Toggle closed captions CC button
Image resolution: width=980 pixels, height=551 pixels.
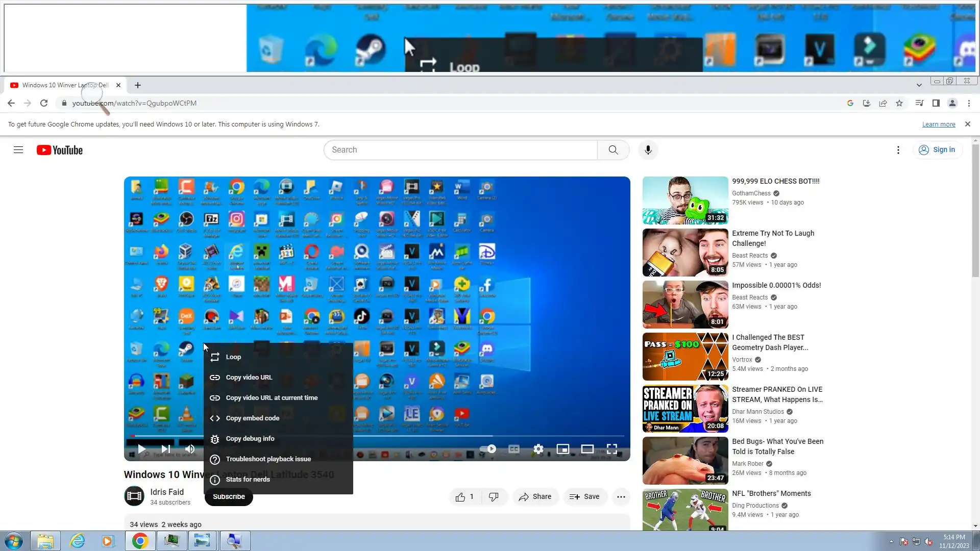pos(514,449)
